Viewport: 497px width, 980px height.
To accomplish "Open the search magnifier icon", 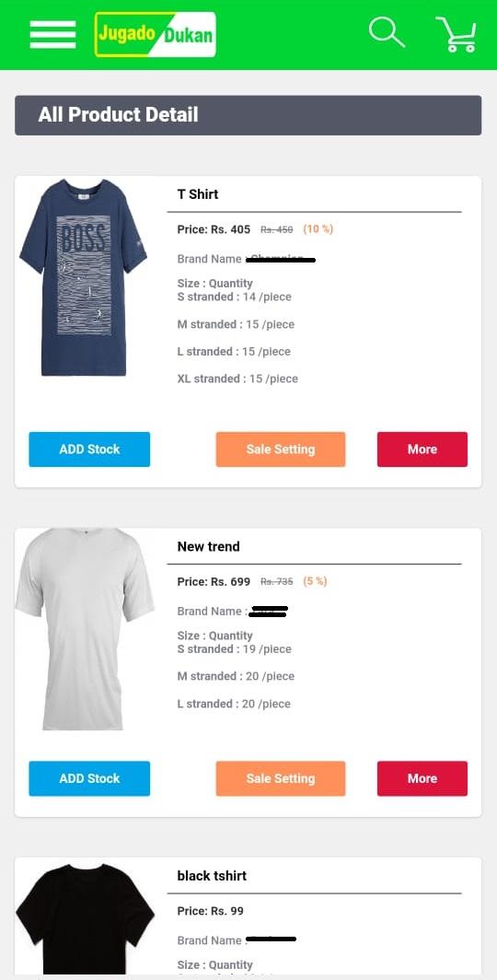I will [387, 32].
